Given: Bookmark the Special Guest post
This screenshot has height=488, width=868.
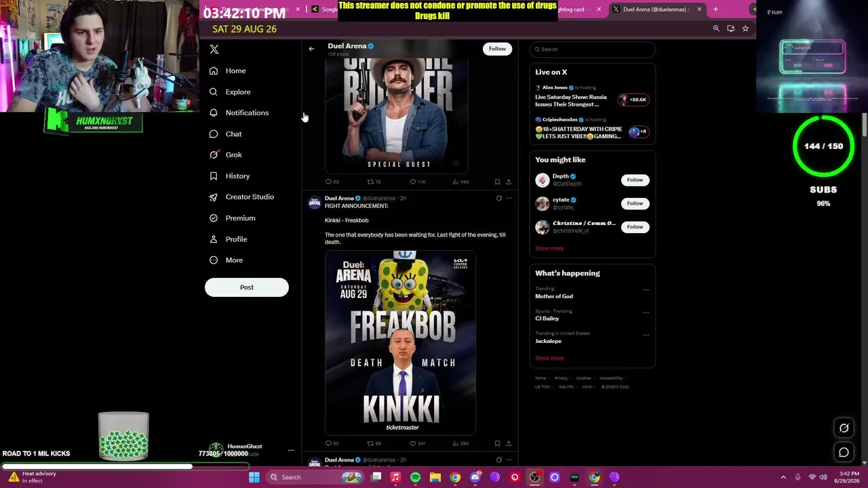Looking at the screenshot, I should click(497, 182).
